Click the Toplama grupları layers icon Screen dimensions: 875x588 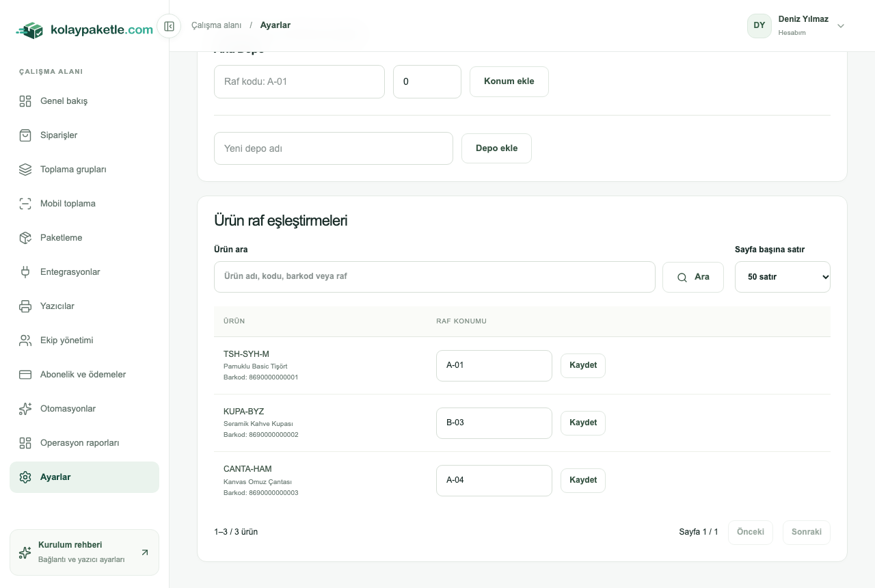click(25, 170)
